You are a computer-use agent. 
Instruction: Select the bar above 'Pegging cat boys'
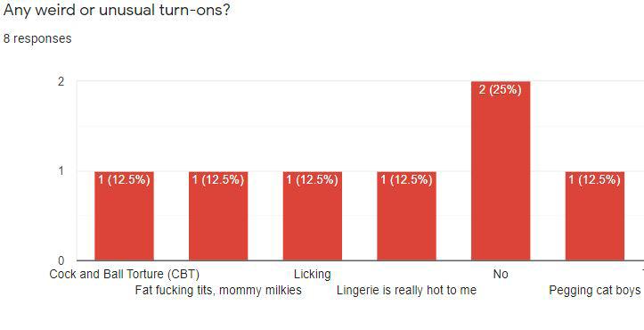(595, 216)
